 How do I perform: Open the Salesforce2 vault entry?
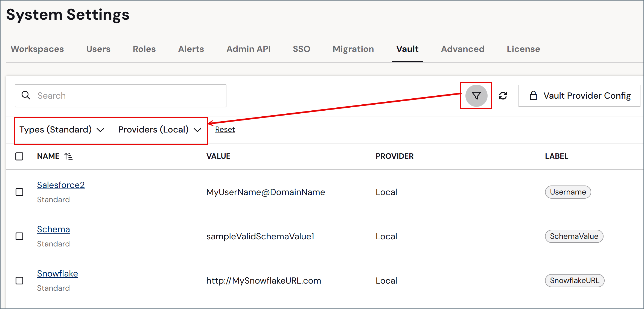click(x=61, y=185)
